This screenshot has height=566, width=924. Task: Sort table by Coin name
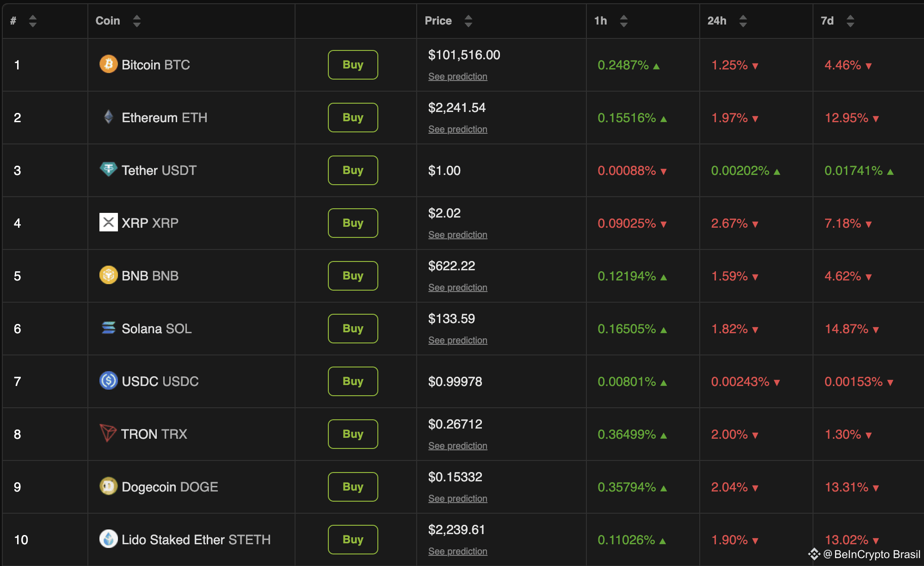tap(136, 21)
